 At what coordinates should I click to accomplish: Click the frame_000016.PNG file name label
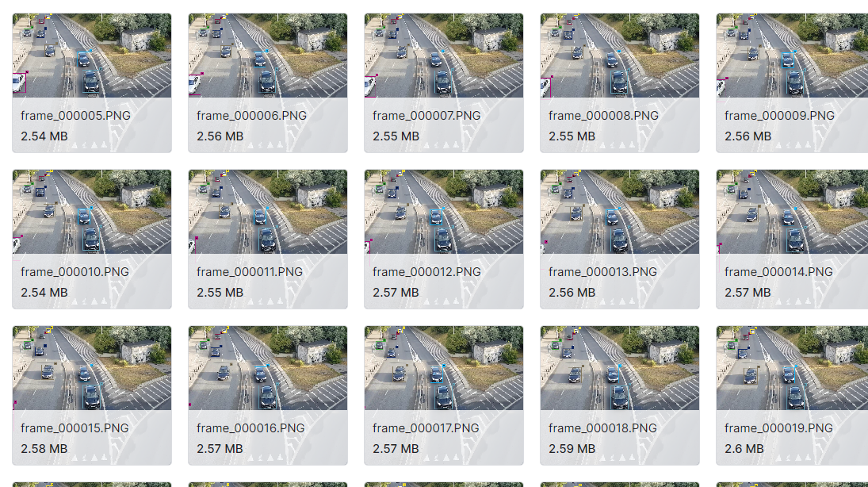click(x=250, y=428)
